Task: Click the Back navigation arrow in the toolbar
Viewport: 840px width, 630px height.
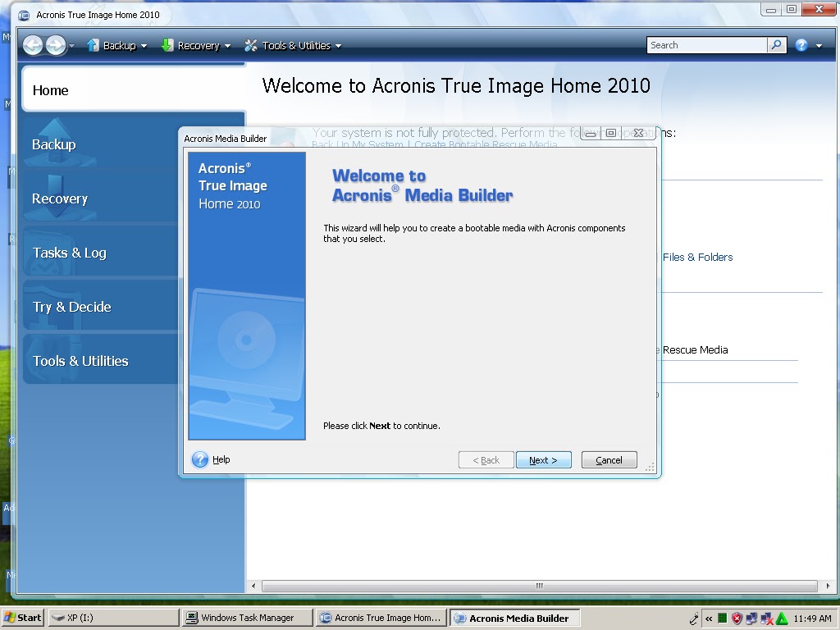Action: 33,46
